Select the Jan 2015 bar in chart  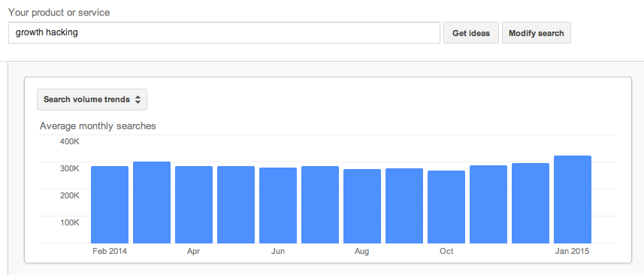click(x=573, y=199)
